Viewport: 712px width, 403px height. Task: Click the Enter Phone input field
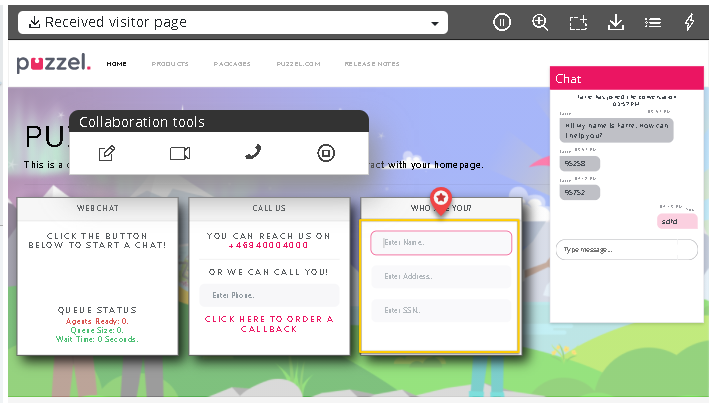(x=269, y=295)
